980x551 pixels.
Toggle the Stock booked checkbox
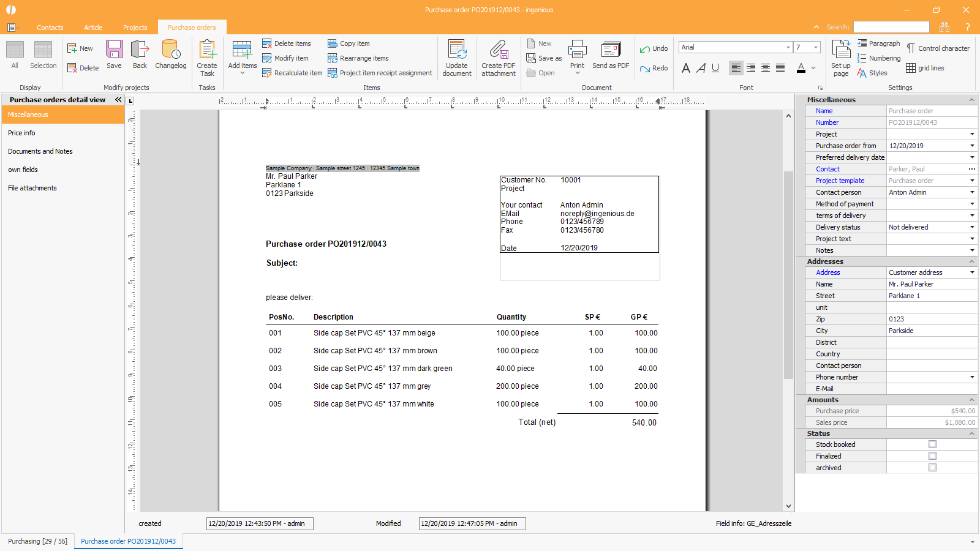pyautogui.click(x=932, y=444)
